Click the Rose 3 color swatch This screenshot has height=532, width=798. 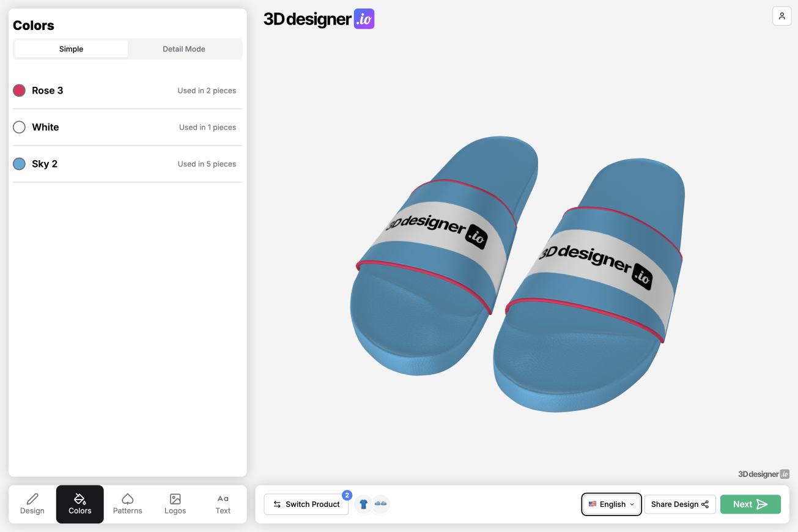tap(20, 91)
